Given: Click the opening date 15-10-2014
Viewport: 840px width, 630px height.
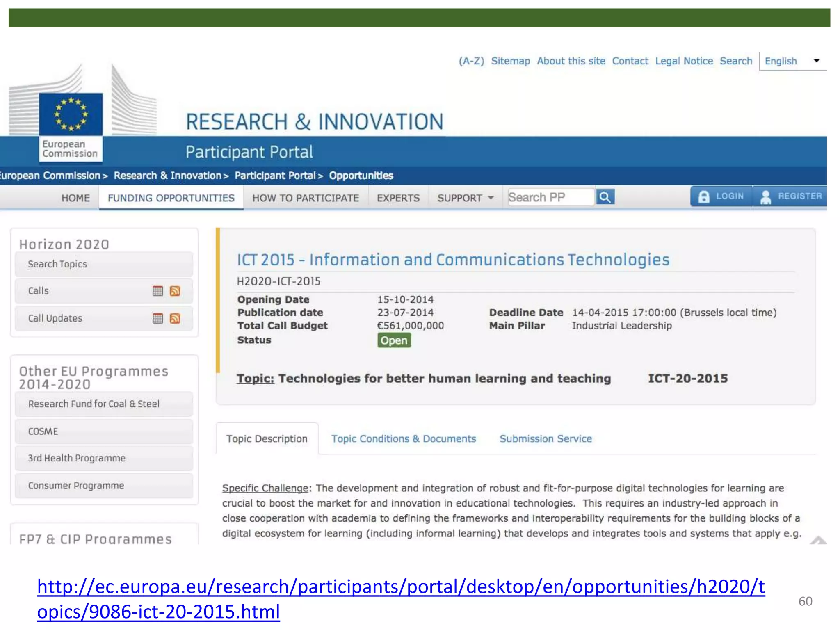Looking at the screenshot, I should [x=405, y=299].
